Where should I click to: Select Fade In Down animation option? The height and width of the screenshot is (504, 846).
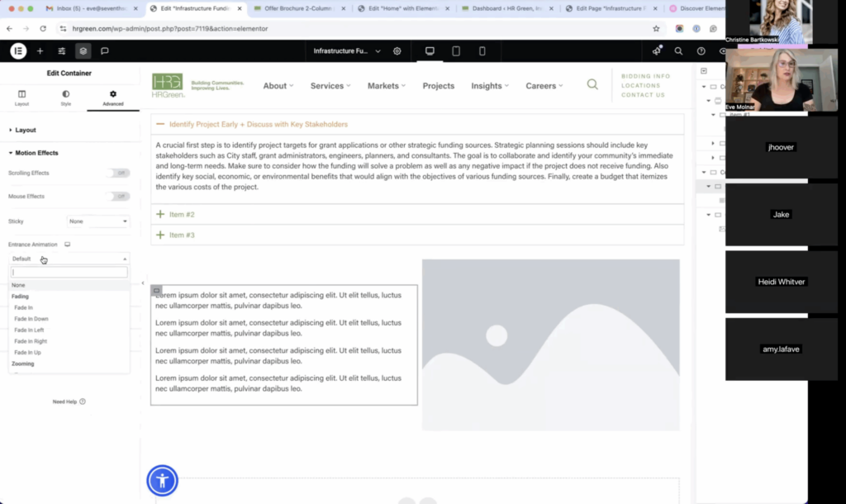[31, 319]
